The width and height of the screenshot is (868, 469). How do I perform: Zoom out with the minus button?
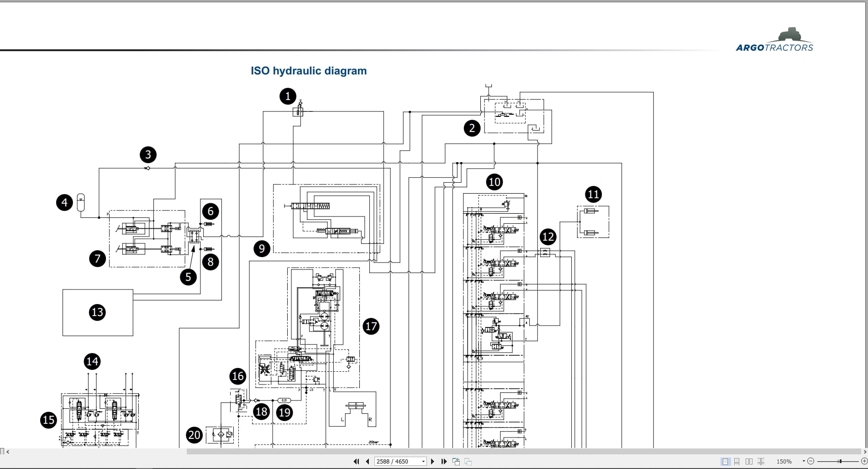[810, 461]
